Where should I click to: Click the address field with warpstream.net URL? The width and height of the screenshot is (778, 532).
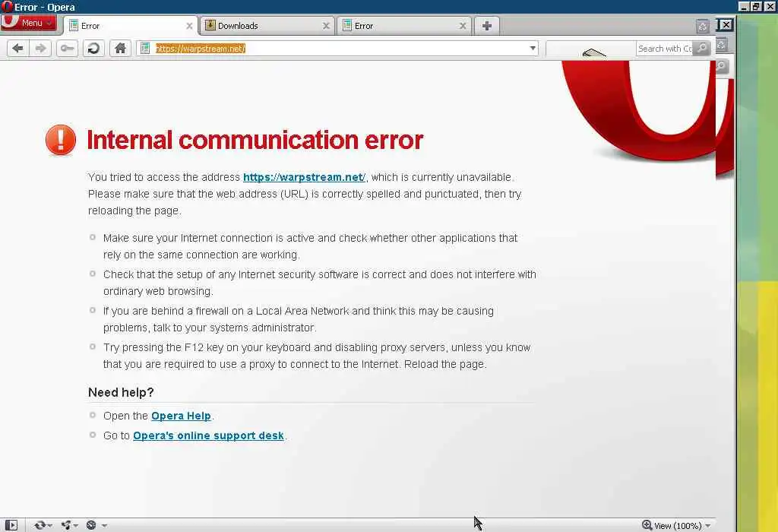pyautogui.click(x=337, y=48)
